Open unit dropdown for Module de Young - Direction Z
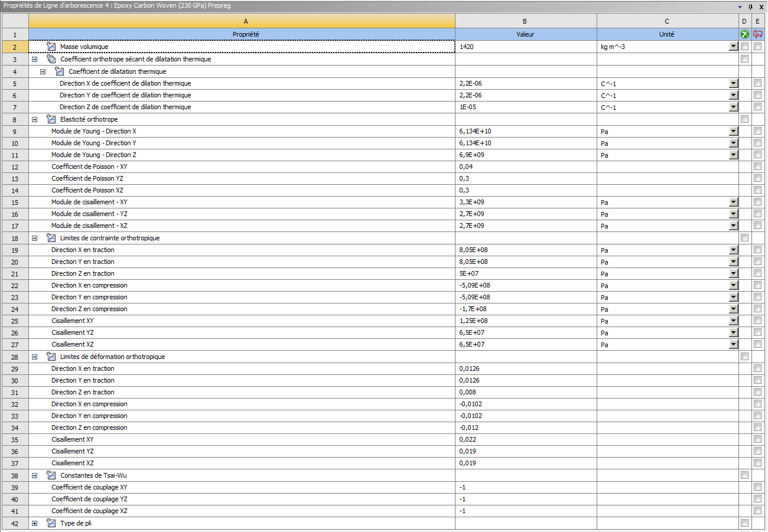768x532 pixels. tap(733, 155)
